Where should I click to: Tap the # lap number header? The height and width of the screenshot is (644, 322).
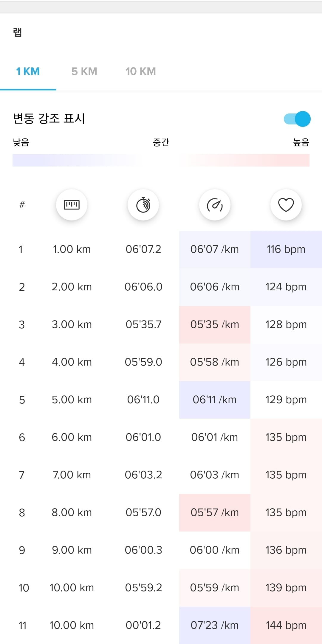pyautogui.click(x=22, y=205)
